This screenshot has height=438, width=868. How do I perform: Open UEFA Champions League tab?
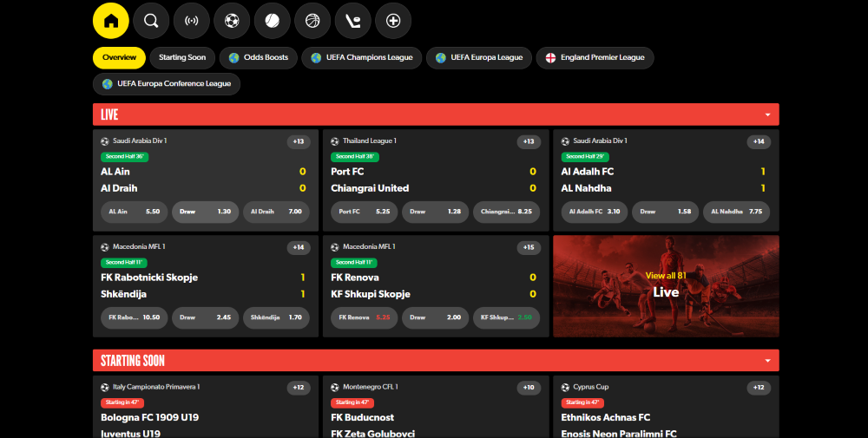pos(361,57)
